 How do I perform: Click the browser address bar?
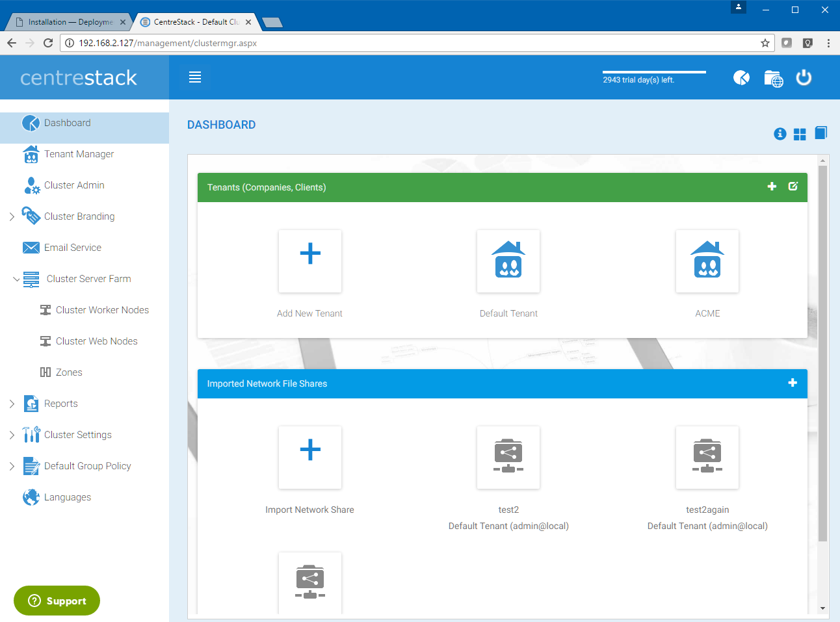[x=416, y=43]
